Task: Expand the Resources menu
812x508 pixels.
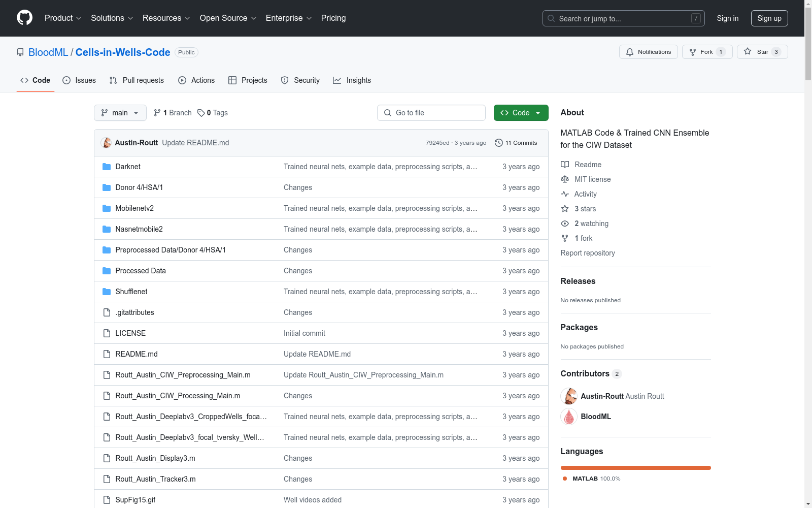Action: [x=166, y=18]
